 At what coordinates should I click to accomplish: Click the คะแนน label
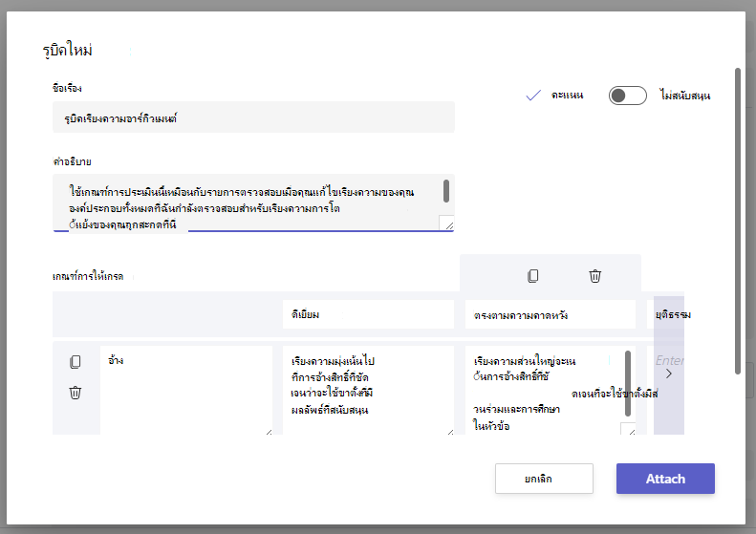(x=567, y=95)
